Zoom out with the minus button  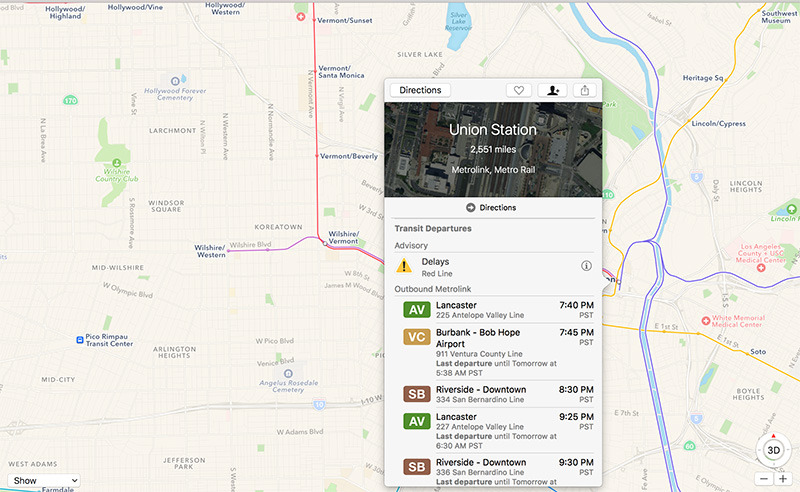[x=764, y=479]
